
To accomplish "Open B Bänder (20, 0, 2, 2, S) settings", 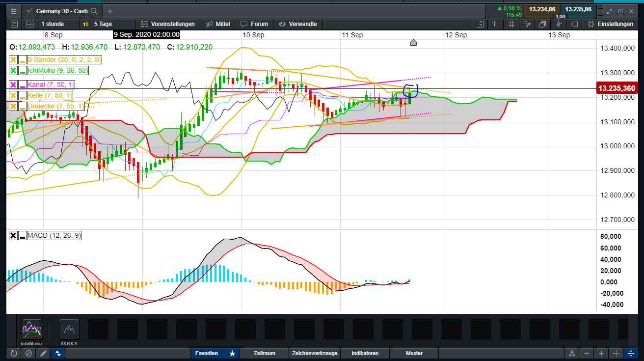I will (64, 59).
